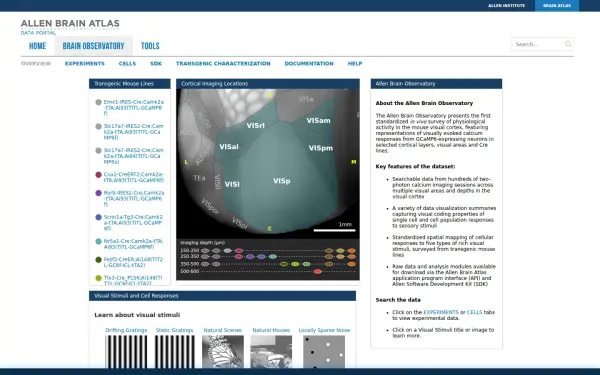Viewport: 600px width, 375px height.
Task: Select olive marker in 350-500 depth row
Action: 284,264
